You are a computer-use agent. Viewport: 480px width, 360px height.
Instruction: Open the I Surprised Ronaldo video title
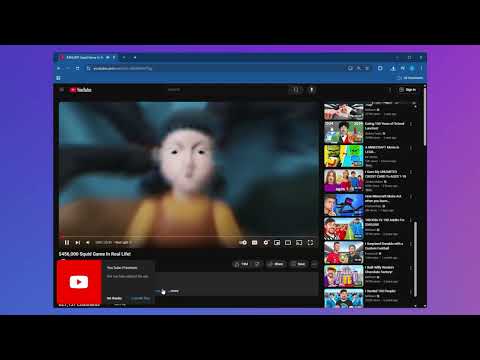point(384,246)
